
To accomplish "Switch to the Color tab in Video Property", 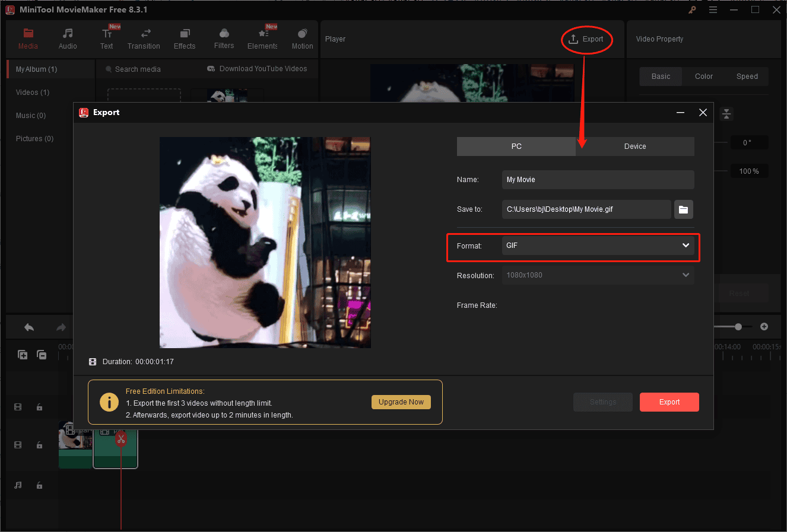I will (x=703, y=76).
